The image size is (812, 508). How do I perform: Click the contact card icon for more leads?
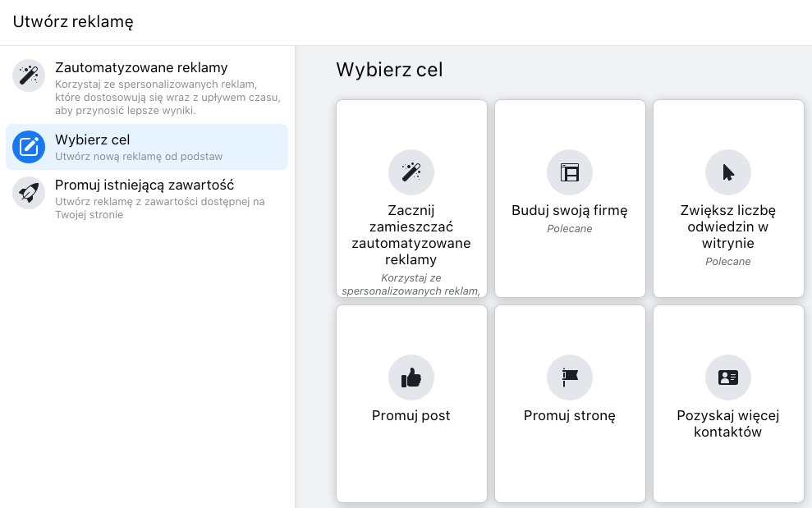click(727, 378)
